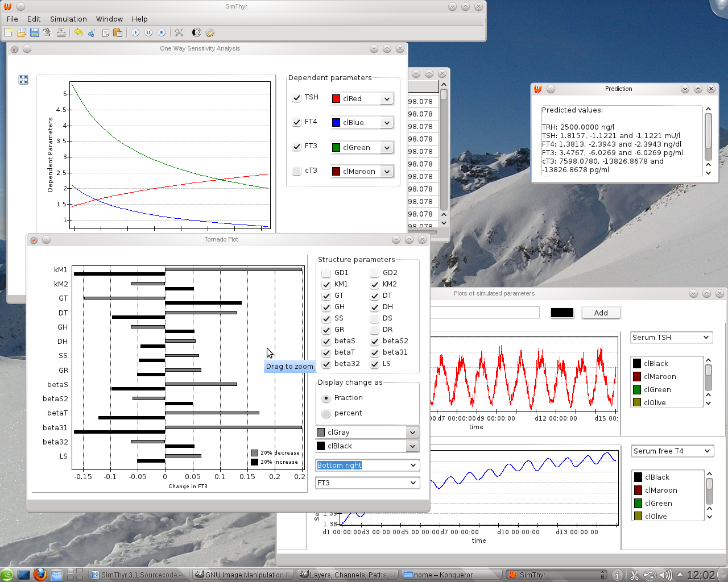Save the simulation with the disk icon

pos(33,32)
